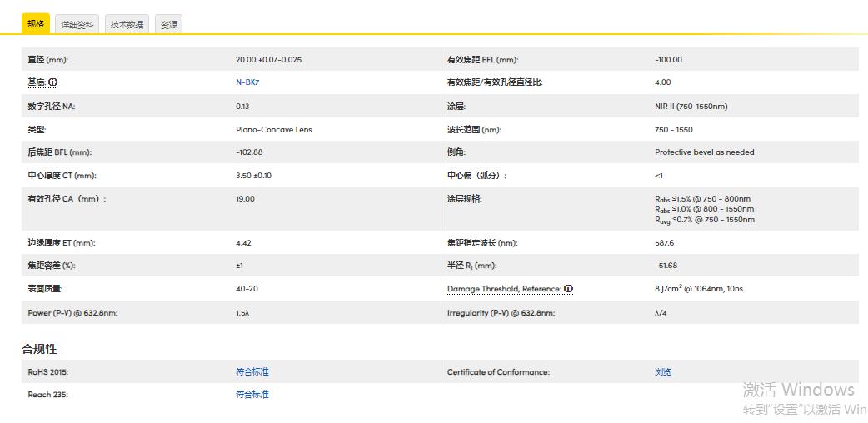868x423 pixels.
Task: Select the Plano-Concave Lens type value
Action: click(x=273, y=130)
